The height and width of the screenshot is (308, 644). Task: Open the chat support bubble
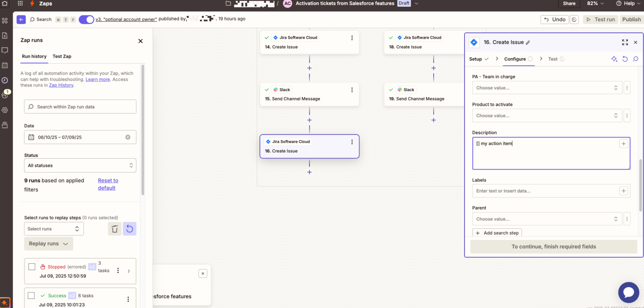coord(629,292)
